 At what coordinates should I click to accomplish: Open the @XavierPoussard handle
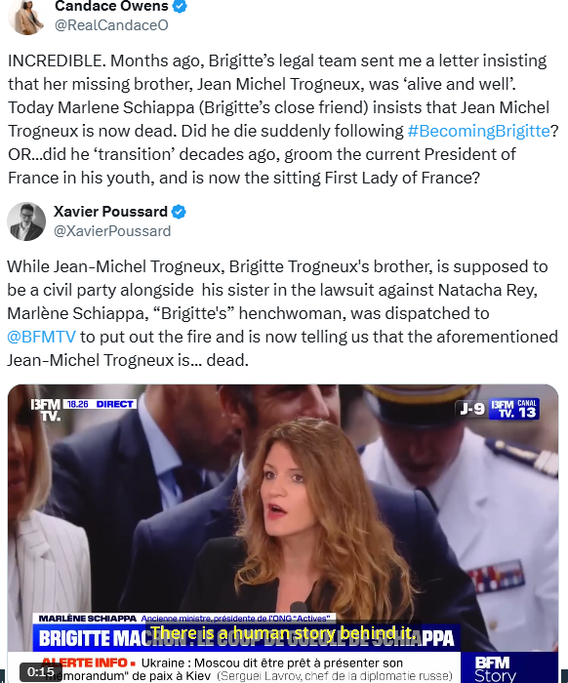pos(112,231)
